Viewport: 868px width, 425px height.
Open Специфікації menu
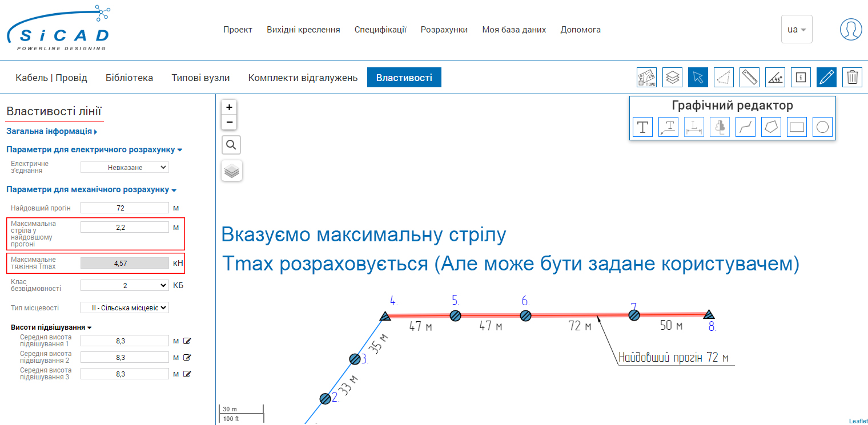(x=380, y=30)
